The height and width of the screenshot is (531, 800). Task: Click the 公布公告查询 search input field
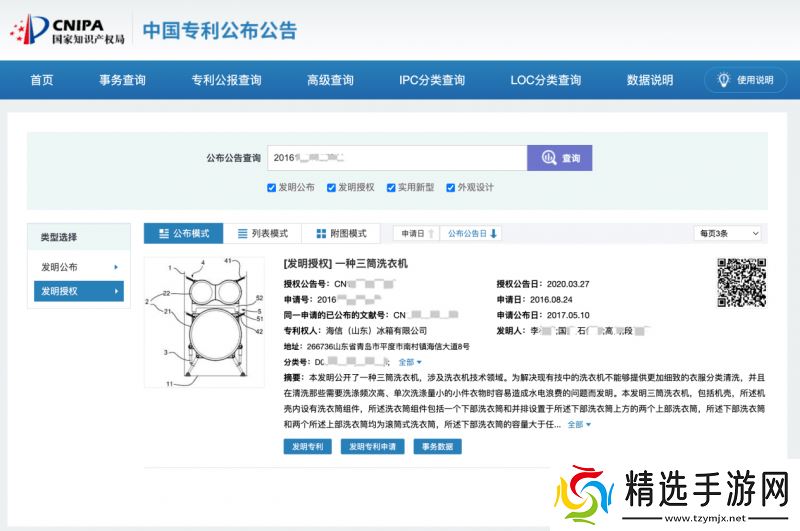pyautogui.click(x=395, y=158)
